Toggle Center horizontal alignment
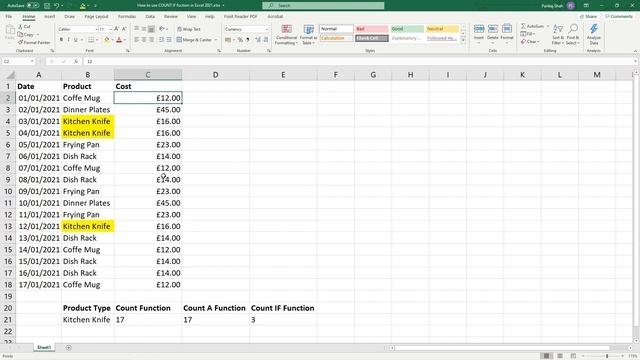 click(x=144, y=40)
